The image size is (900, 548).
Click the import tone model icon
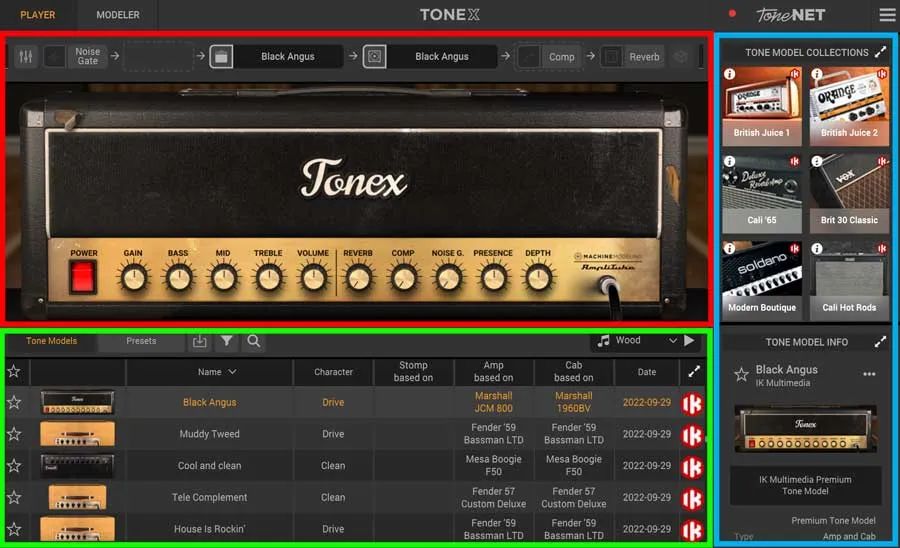coord(199,341)
